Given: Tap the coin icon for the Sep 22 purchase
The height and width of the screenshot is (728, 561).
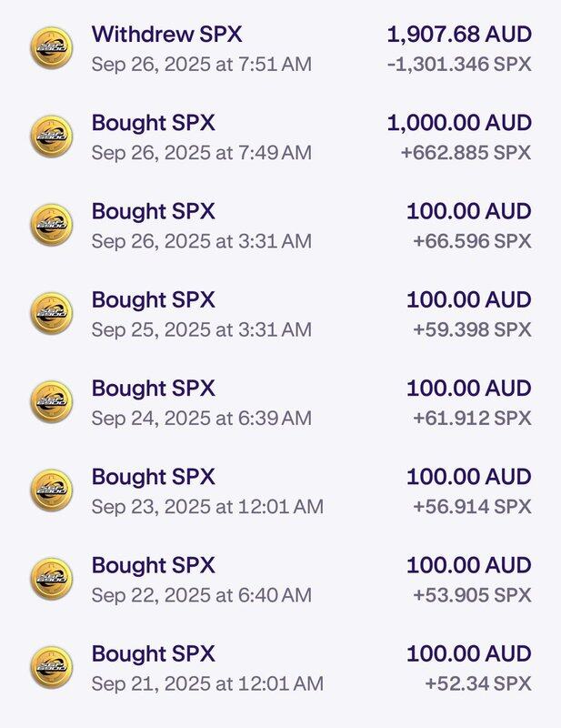Looking at the screenshot, I should click(x=52, y=579).
